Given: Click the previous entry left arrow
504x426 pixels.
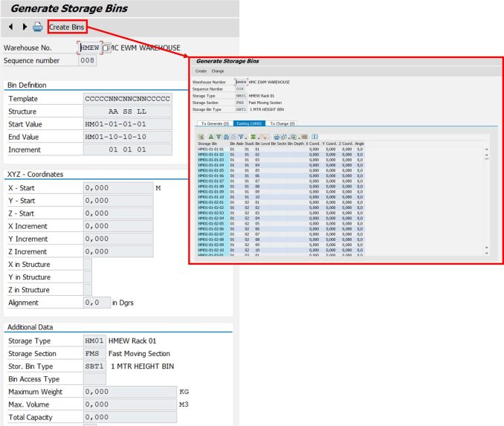Looking at the screenshot, I should click(x=10, y=28).
